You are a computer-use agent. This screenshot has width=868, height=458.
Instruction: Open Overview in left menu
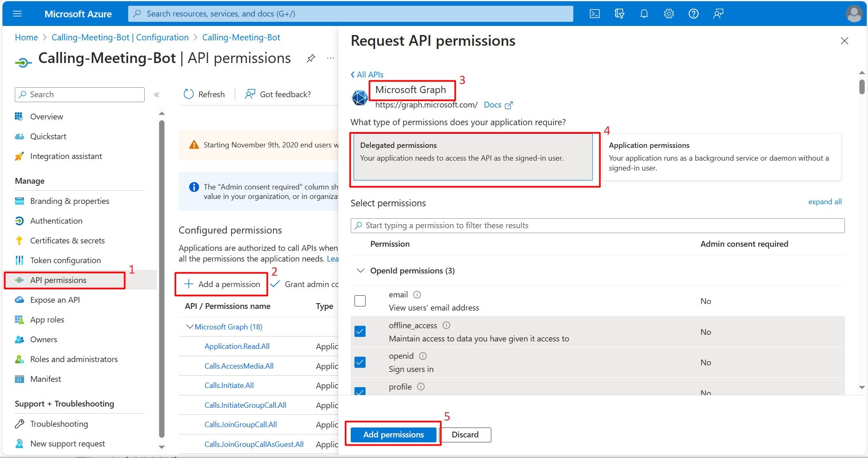click(47, 117)
